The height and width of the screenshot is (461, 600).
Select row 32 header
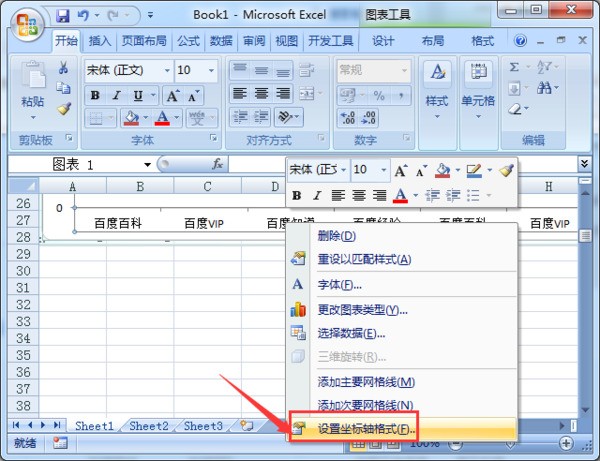(x=23, y=305)
